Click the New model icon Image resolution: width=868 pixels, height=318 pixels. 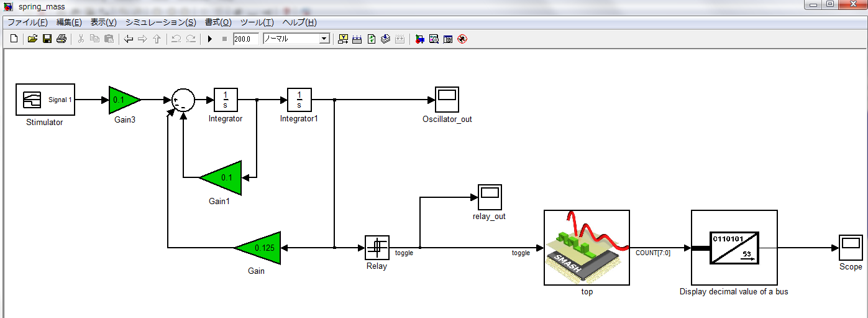(14, 39)
